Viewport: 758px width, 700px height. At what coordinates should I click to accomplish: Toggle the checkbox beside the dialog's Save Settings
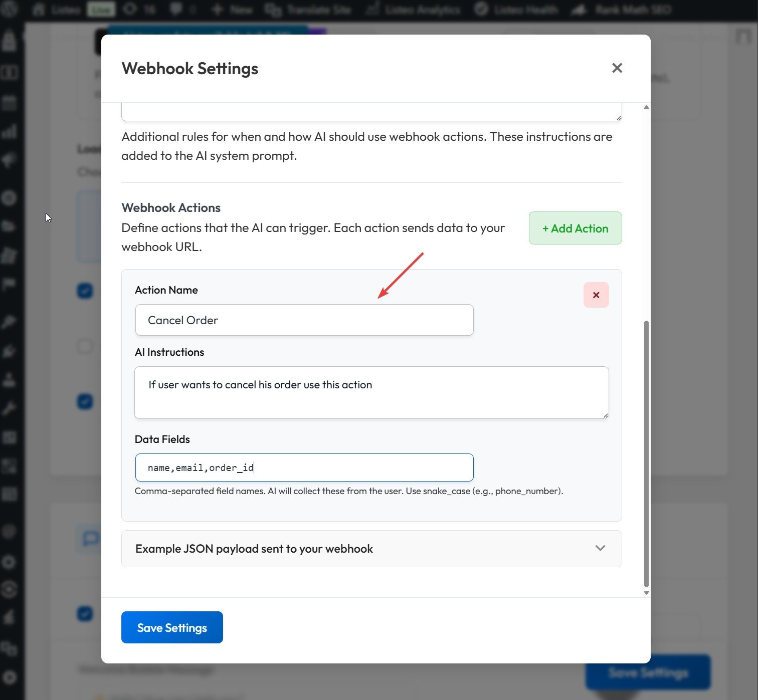(x=85, y=614)
